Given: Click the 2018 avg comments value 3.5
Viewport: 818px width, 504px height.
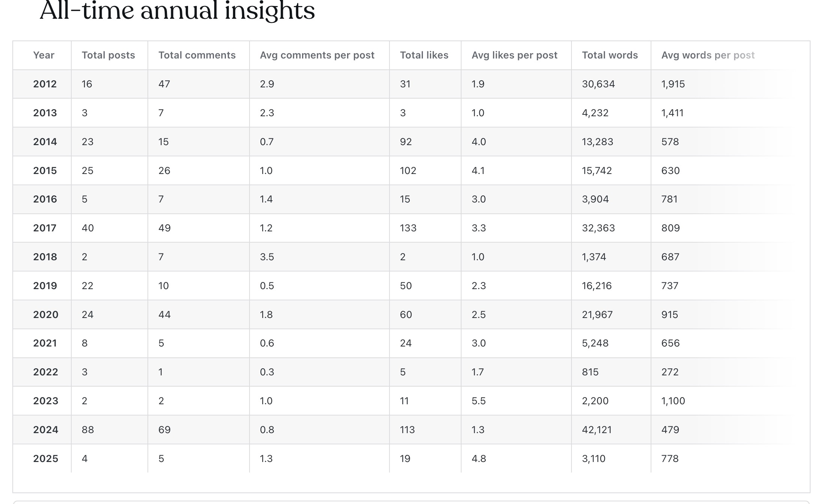Looking at the screenshot, I should pyautogui.click(x=267, y=257).
